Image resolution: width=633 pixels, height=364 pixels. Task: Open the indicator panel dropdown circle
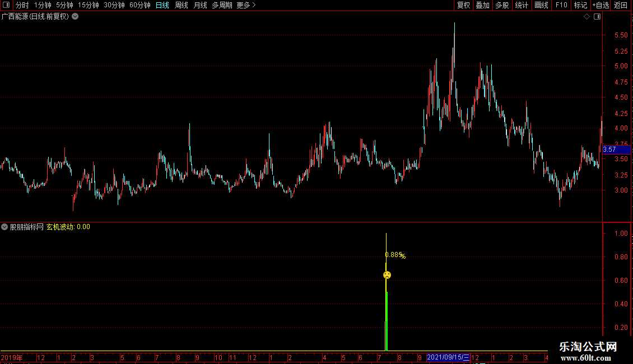[x=4, y=227]
